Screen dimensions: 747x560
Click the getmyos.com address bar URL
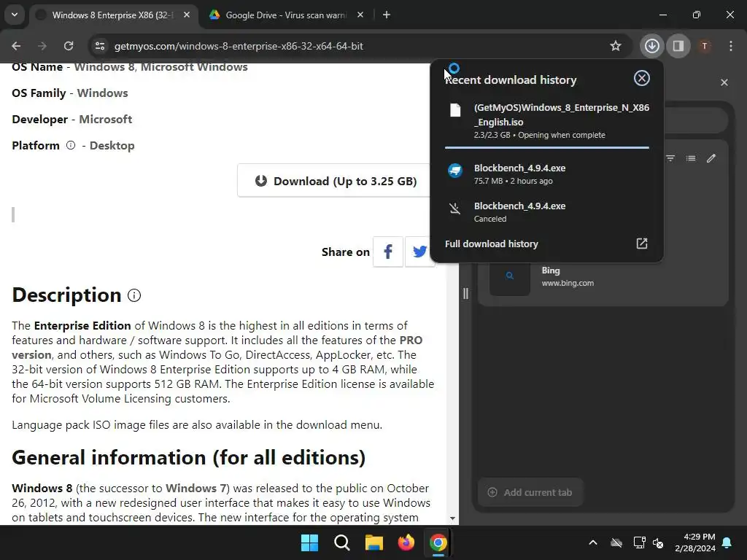point(239,46)
